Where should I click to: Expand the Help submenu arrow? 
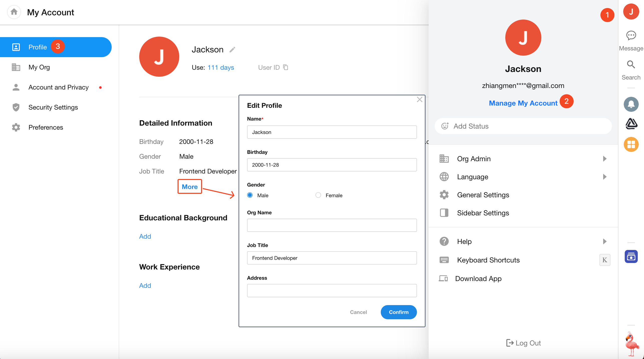coord(605,241)
